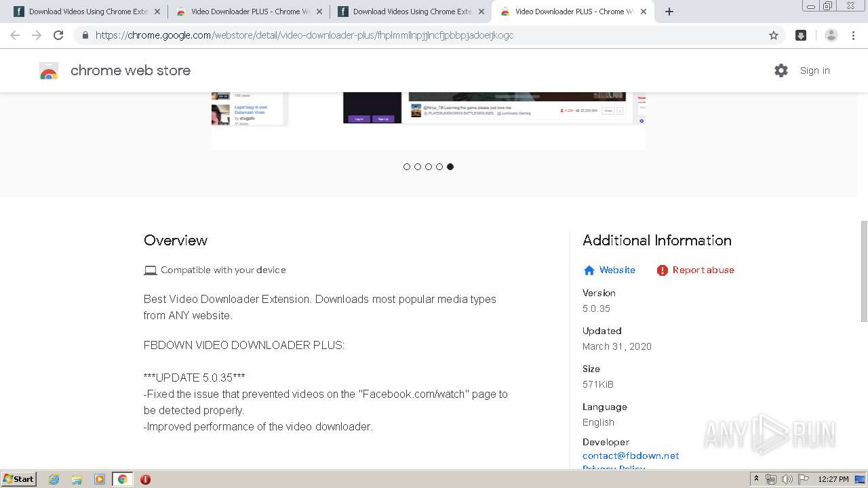The width and height of the screenshot is (868, 488).
Task: Click the language value English
Action: click(x=598, y=422)
